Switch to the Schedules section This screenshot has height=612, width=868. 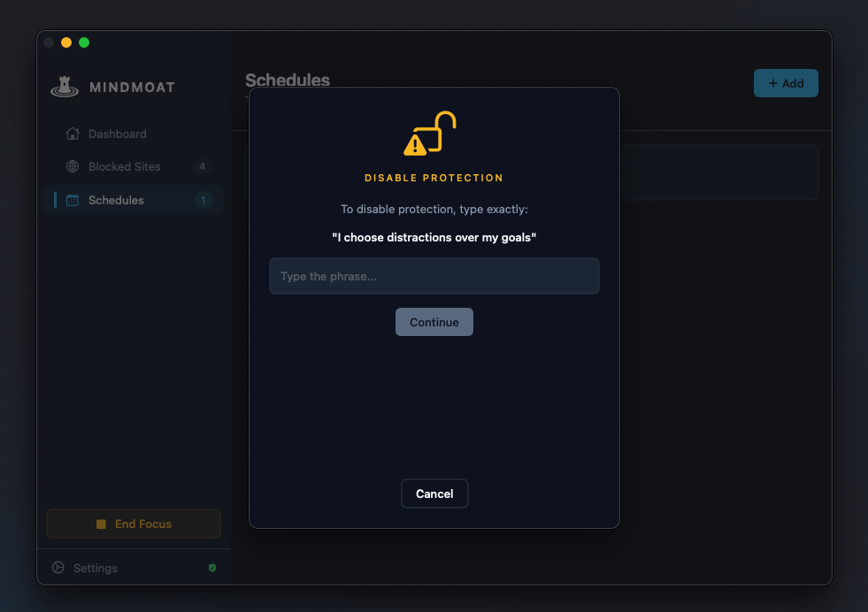(x=116, y=200)
